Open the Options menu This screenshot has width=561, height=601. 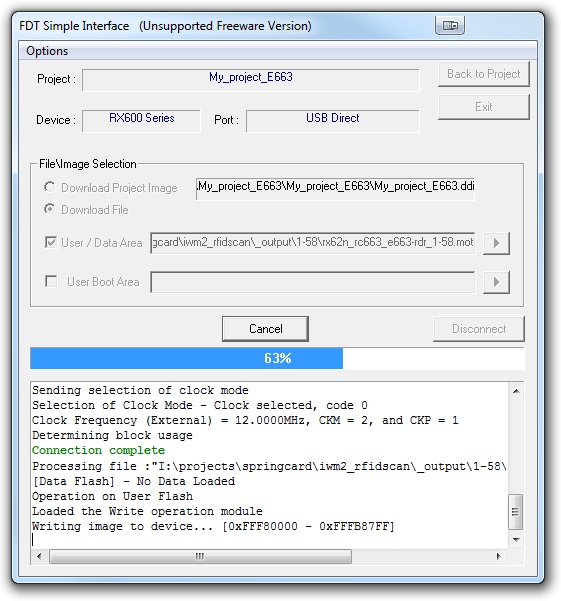coord(47,51)
